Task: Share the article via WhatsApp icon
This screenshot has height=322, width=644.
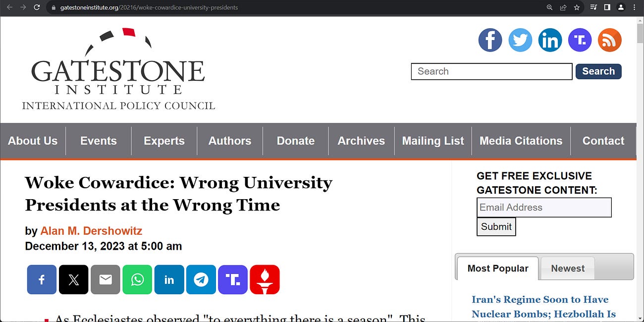Action: pos(137,279)
